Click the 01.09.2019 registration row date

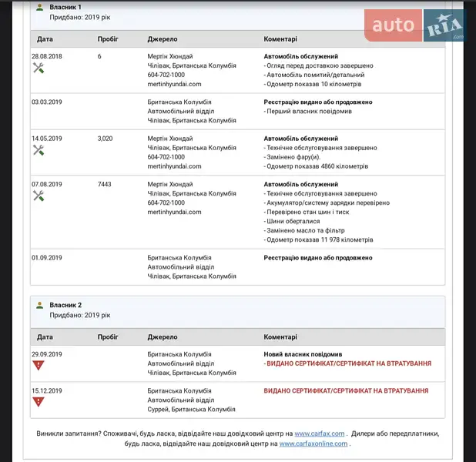pos(47,257)
